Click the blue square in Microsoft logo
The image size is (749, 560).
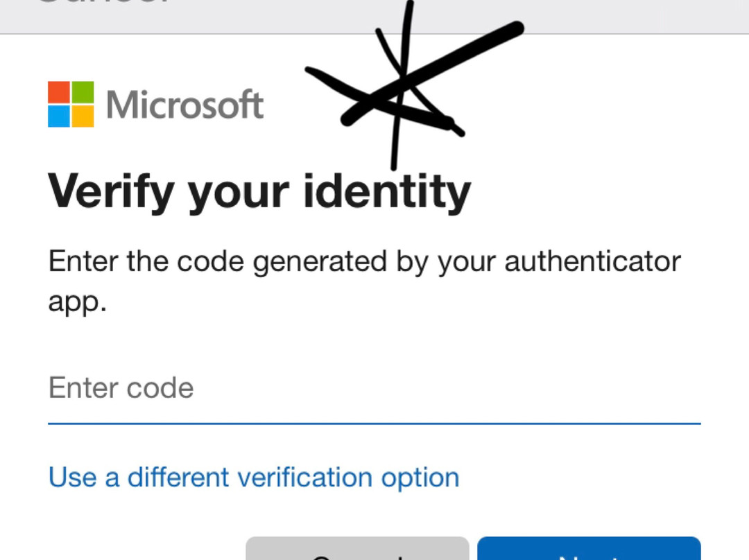59,116
